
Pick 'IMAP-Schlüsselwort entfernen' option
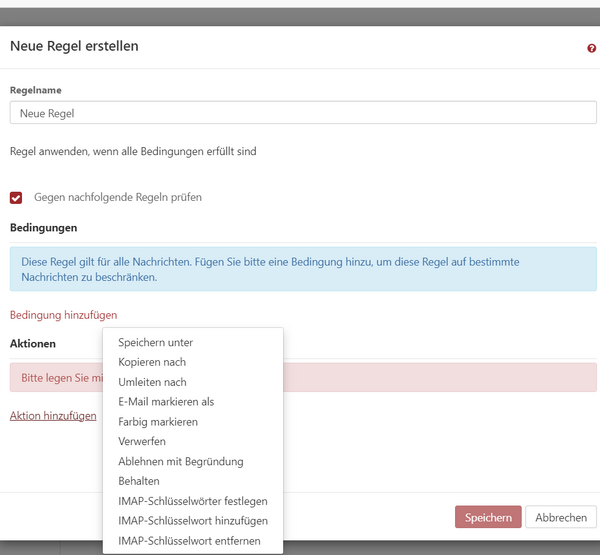189,541
